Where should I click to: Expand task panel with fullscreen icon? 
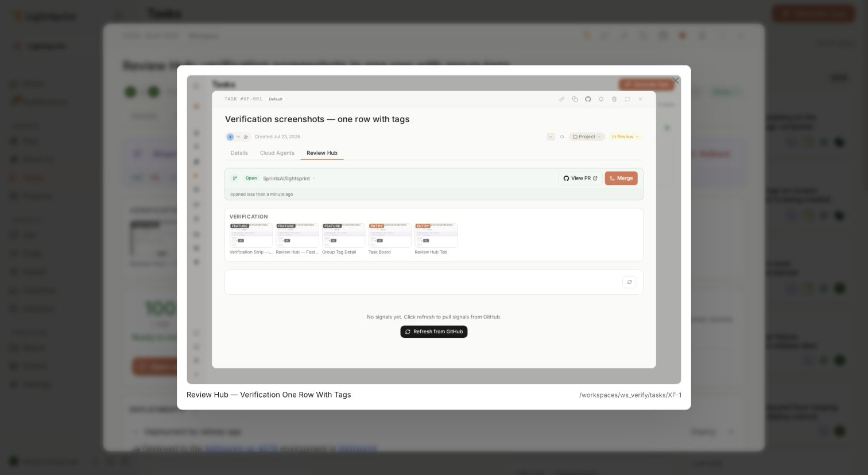[x=627, y=99]
